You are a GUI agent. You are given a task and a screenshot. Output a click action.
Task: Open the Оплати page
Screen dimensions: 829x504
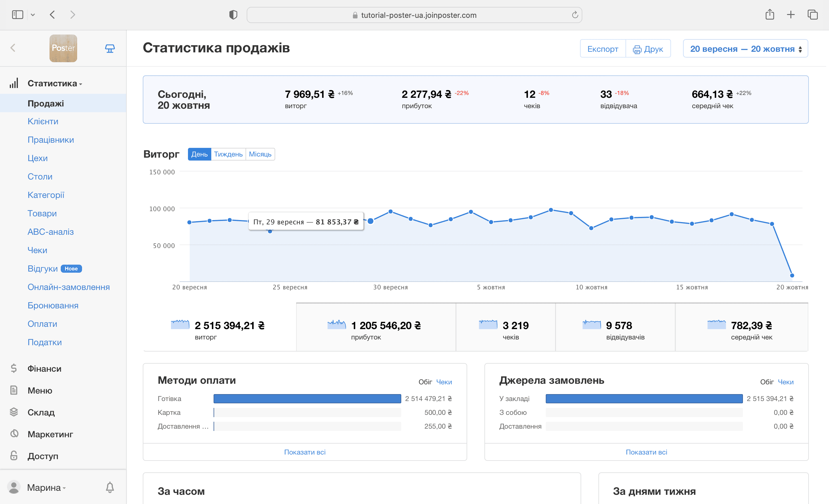click(42, 324)
